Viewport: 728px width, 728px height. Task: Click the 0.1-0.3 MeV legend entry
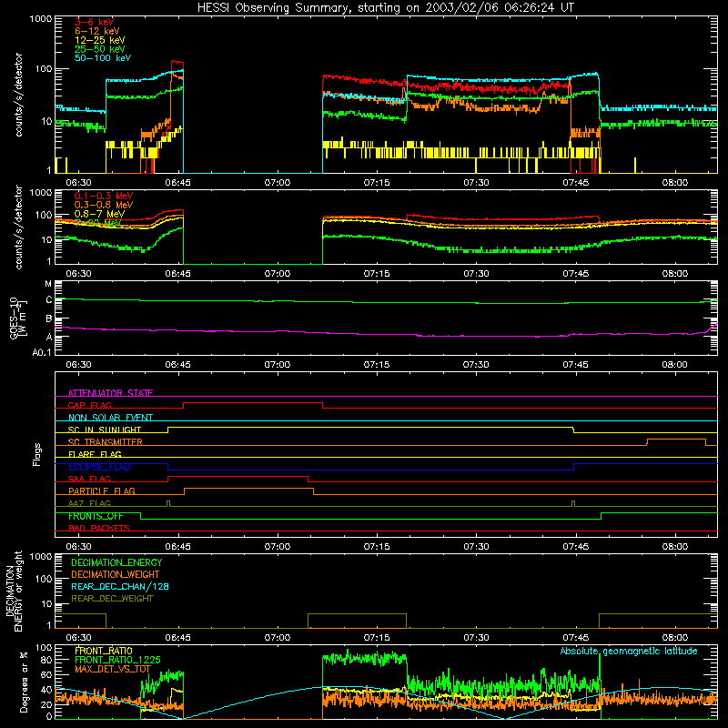coord(104,196)
